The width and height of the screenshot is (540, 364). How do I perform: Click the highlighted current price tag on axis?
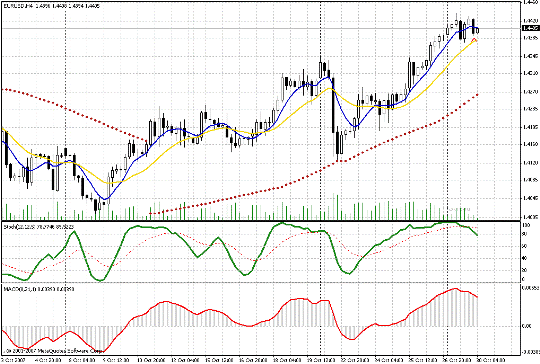(x=531, y=28)
